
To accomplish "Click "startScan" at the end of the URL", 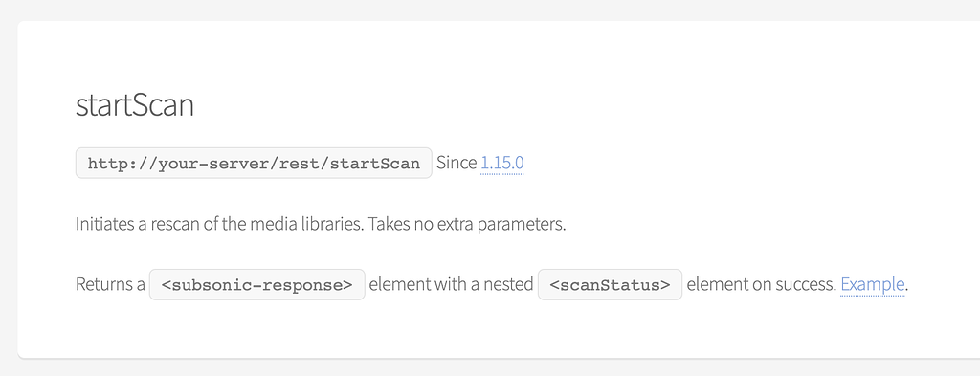I will [375, 165].
